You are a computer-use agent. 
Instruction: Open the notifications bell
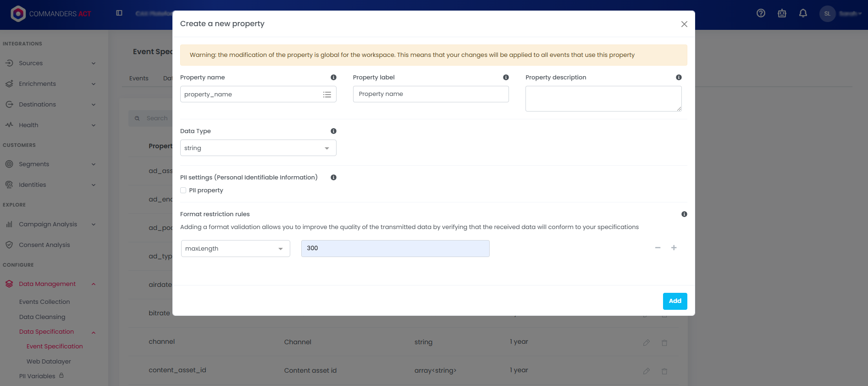[x=803, y=13]
